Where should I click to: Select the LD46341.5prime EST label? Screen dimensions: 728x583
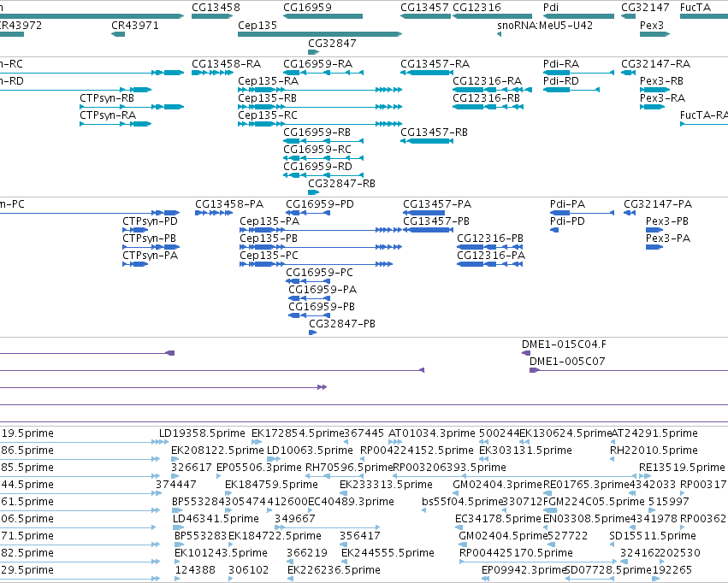pos(216,519)
